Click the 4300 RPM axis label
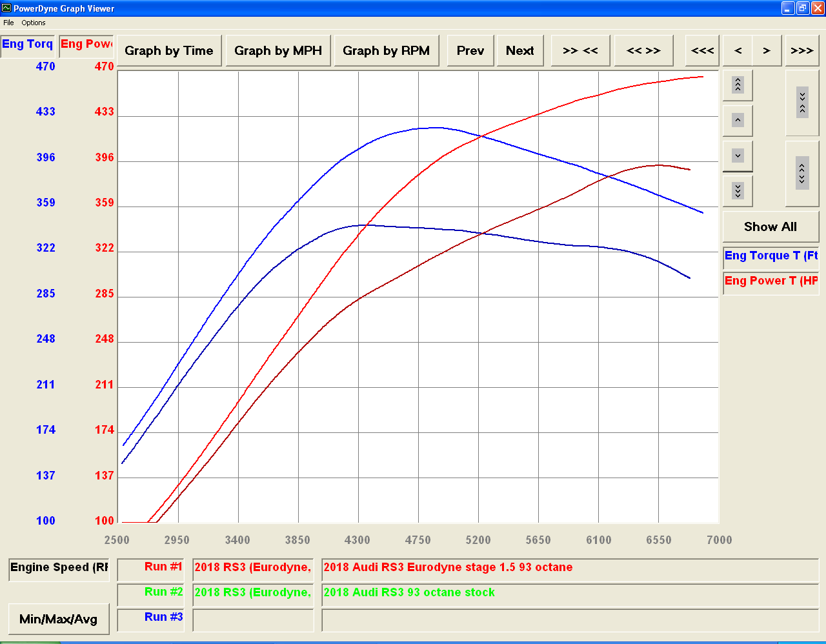 358,540
